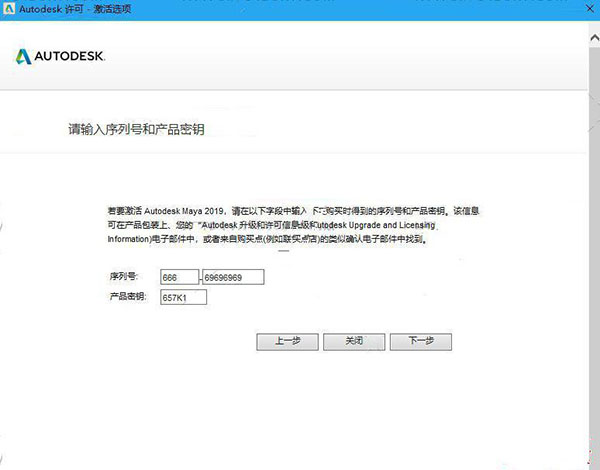
Task: Click the Autodesk Maya 2019 instruction text
Action: (293, 225)
